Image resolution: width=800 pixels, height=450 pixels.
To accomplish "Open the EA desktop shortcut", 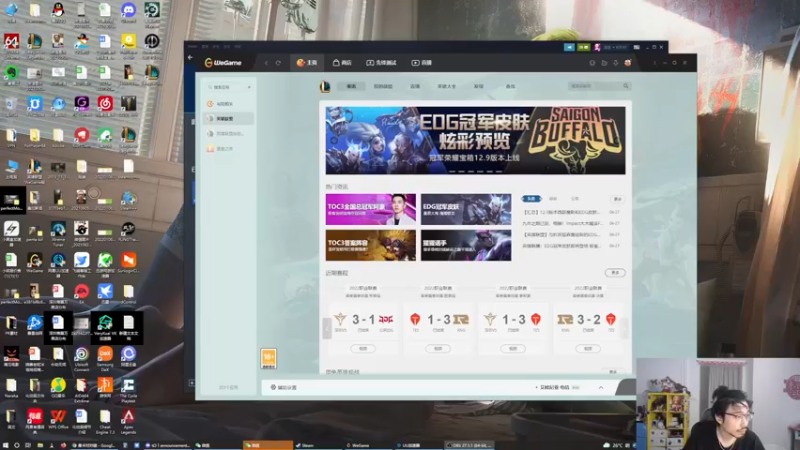I will point(81,293).
